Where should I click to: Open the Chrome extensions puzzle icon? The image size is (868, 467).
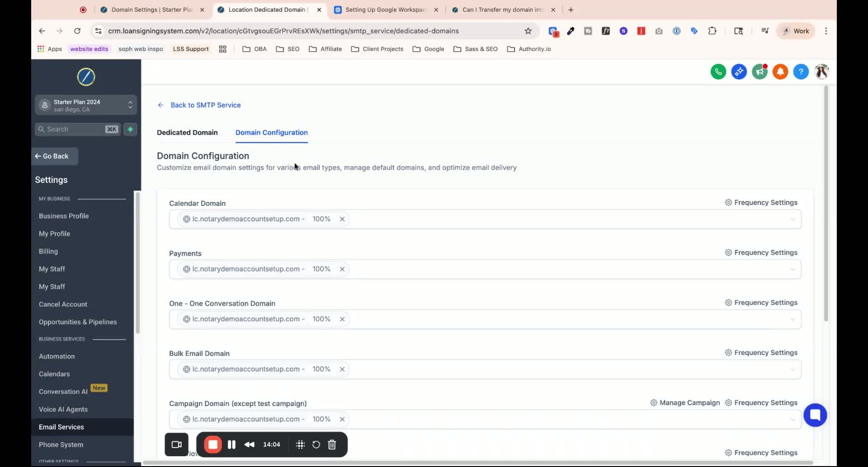tap(712, 31)
